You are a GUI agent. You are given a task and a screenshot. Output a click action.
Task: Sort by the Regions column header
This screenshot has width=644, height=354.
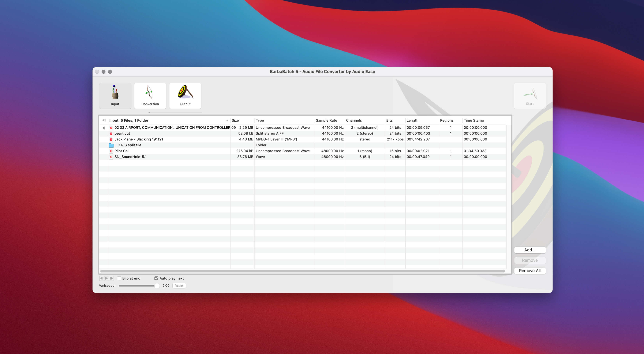pyautogui.click(x=450, y=120)
